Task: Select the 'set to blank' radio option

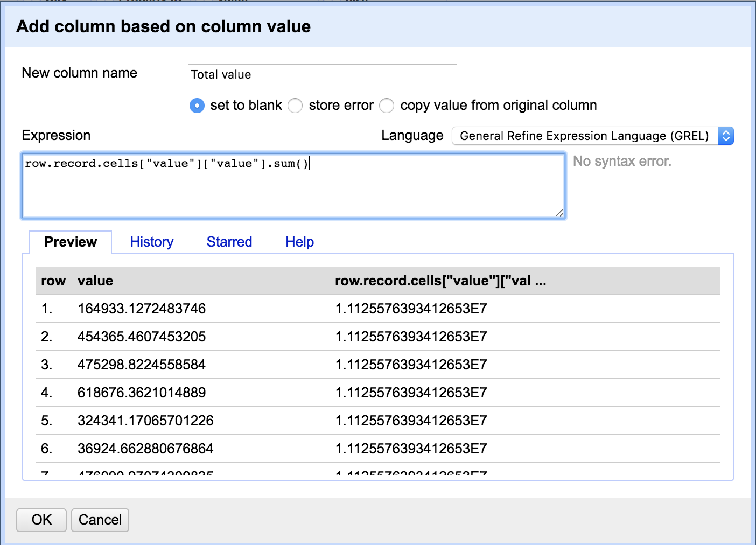Action: click(197, 106)
